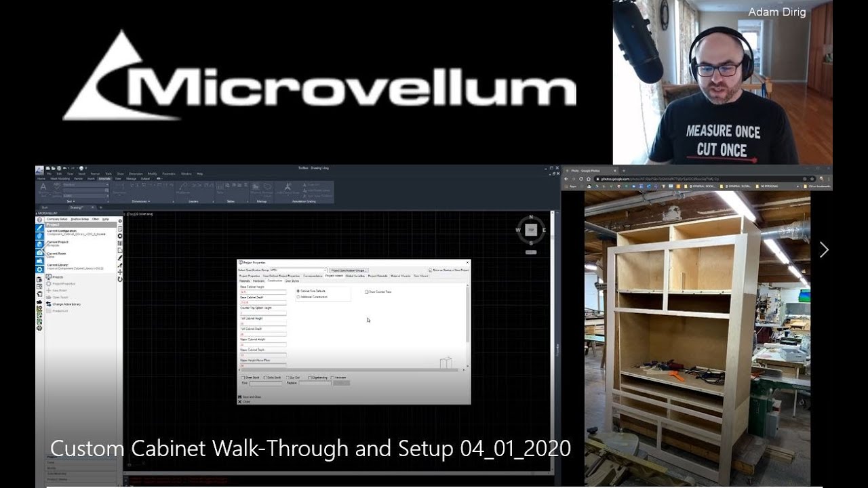Screen dimensions: 868x488
Task: Open the Toolbox Setup menu
Action: click(80, 219)
